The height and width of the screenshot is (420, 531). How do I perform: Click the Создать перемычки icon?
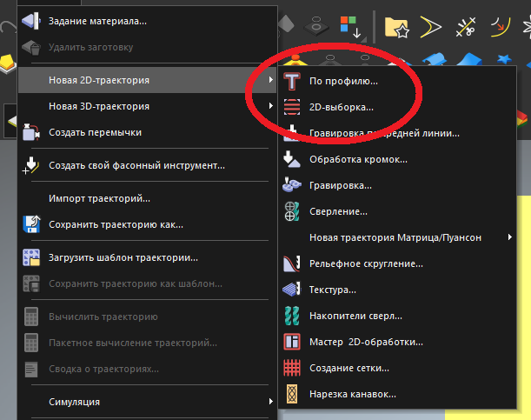[x=31, y=132]
